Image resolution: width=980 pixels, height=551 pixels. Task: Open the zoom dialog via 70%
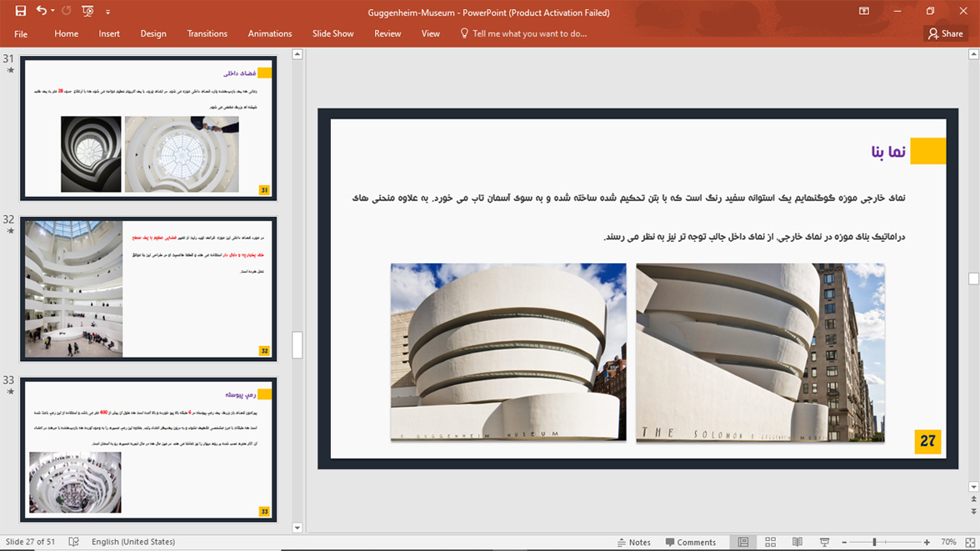click(948, 542)
